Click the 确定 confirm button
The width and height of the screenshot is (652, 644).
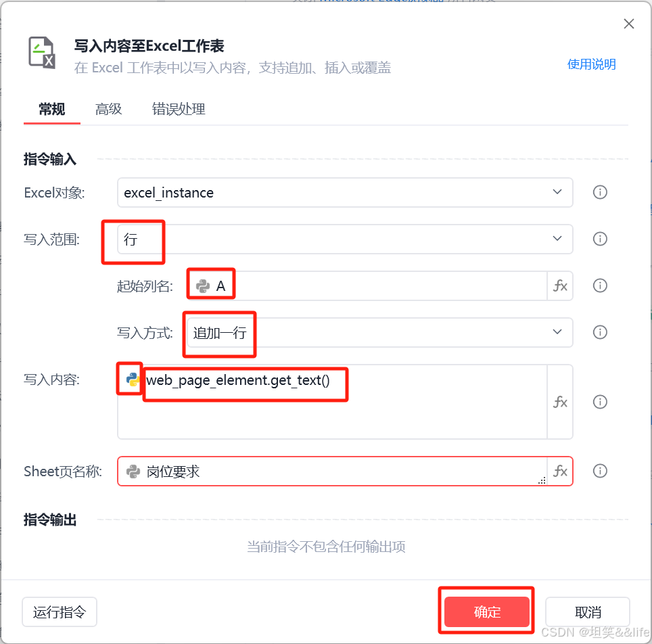coord(486,612)
